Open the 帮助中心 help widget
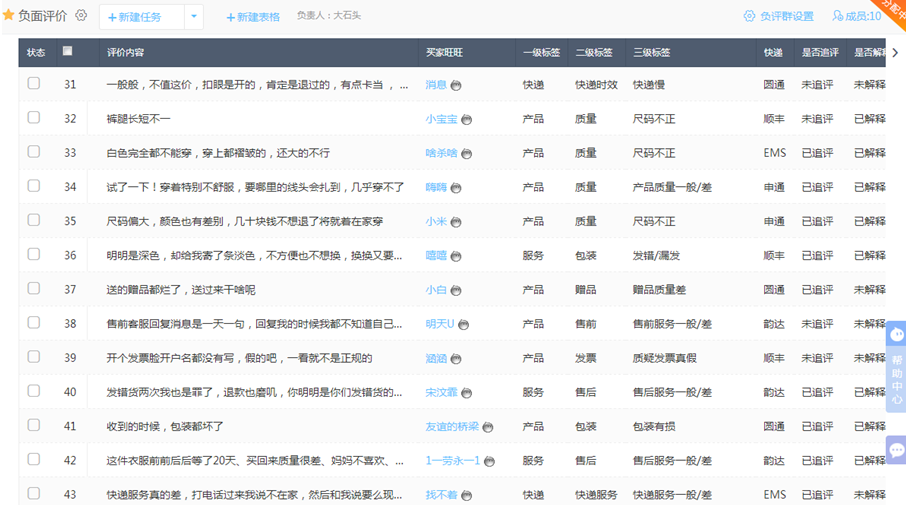Screen dimensions: 906x505 point(896,364)
